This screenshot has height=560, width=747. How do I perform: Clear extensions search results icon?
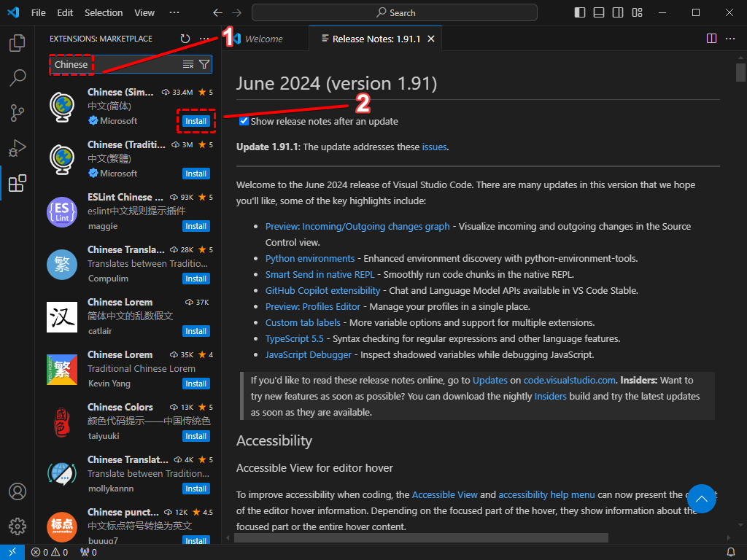pyautogui.click(x=188, y=64)
